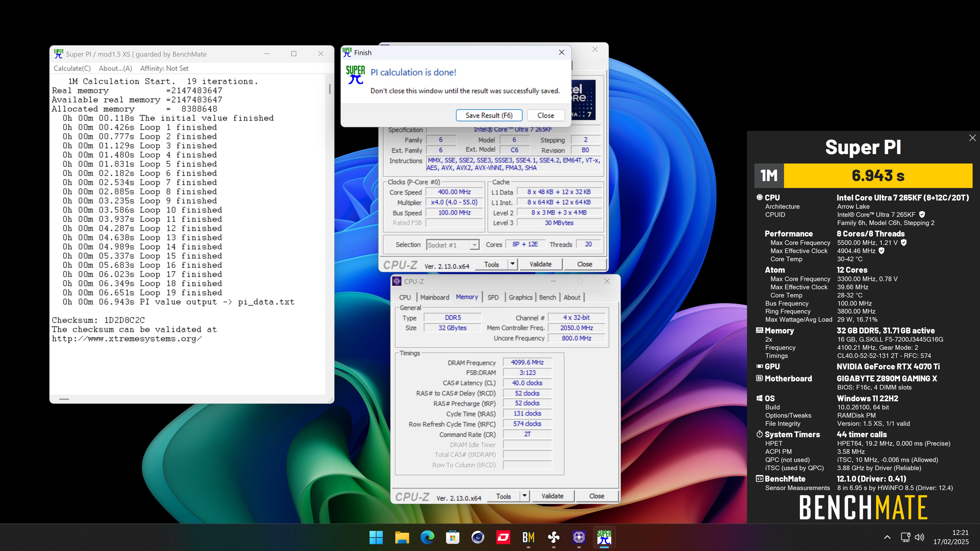Select the Memory tab in CPU-Z
Screen dimensions: 980x551
(x=467, y=297)
